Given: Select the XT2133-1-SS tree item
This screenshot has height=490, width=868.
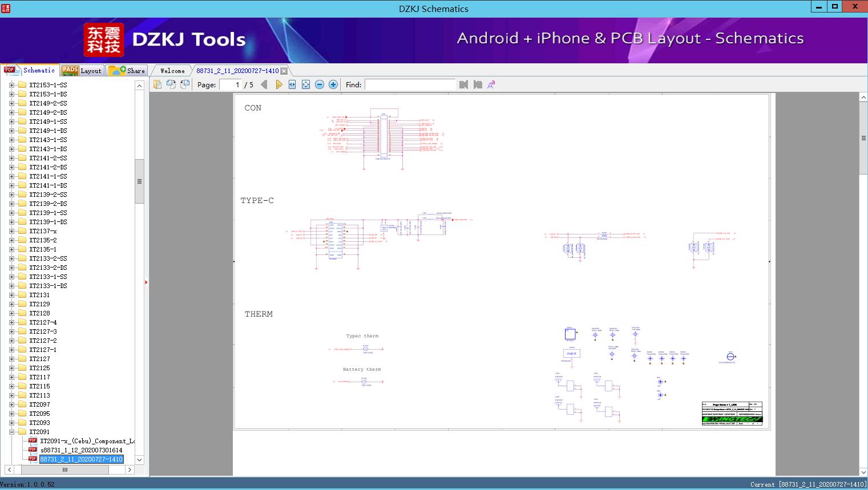Looking at the screenshot, I should 48,277.
